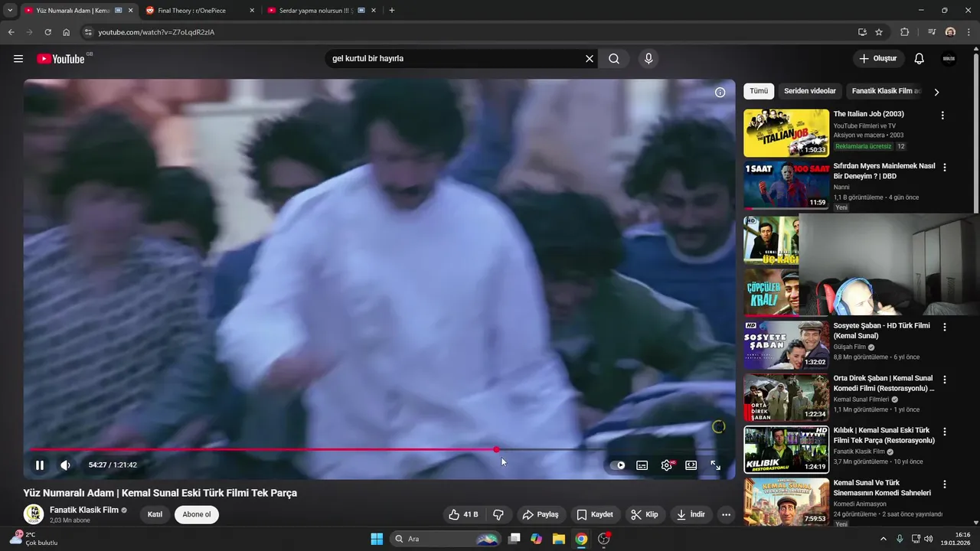Open Sosyete Şaban thumbnail

click(786, 344)
